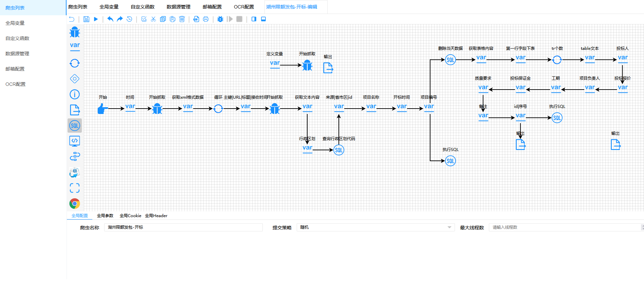This screenshot has width=644, height=285.
Task: Start debugging with the toolbar bug icon
Action: [x=220, y=19]
